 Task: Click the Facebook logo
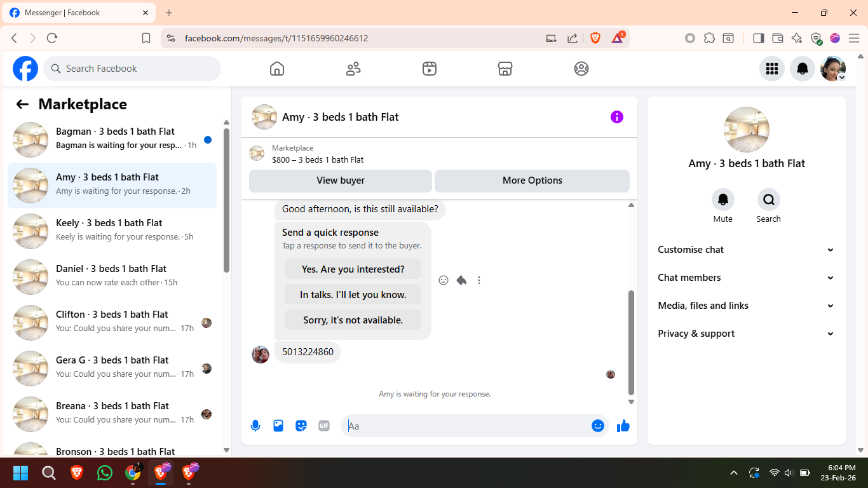tap(25, 69)
